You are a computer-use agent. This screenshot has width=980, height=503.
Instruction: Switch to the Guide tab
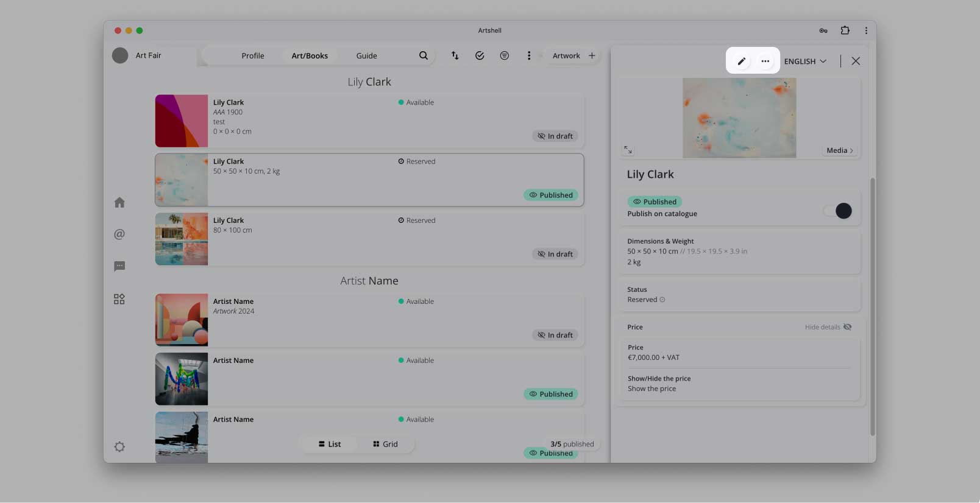coord(366,55)
